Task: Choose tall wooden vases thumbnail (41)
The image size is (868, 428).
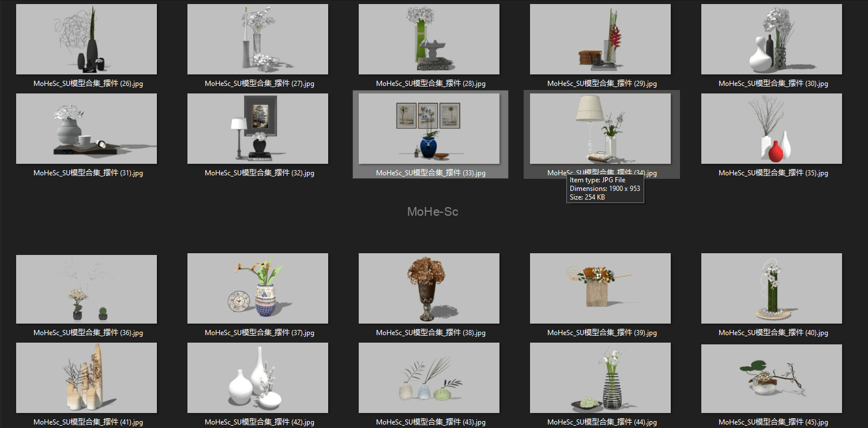Action: click(87, 378)
